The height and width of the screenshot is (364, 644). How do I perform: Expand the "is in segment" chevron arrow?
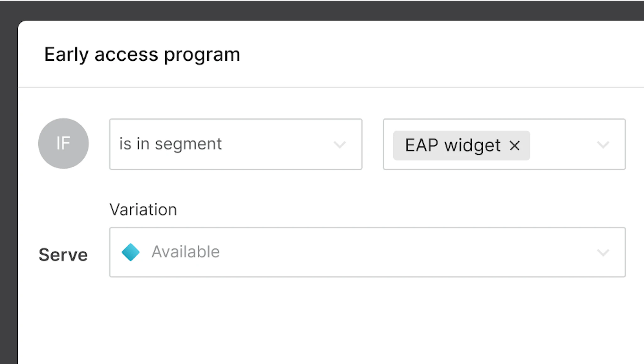coord(340,145)
